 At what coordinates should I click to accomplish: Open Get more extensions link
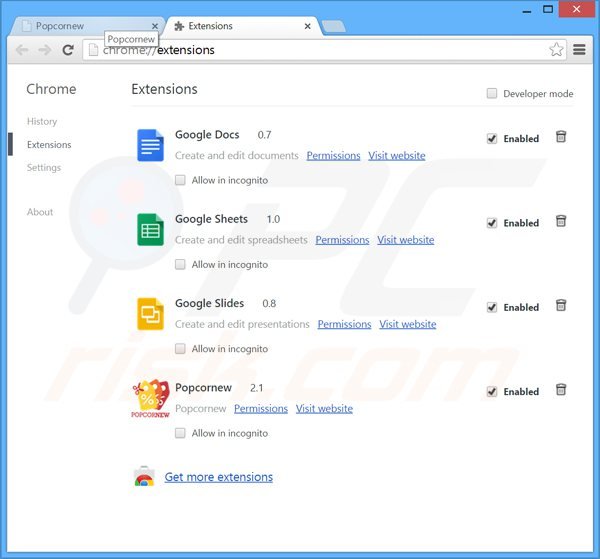click(x=218, y=477)
